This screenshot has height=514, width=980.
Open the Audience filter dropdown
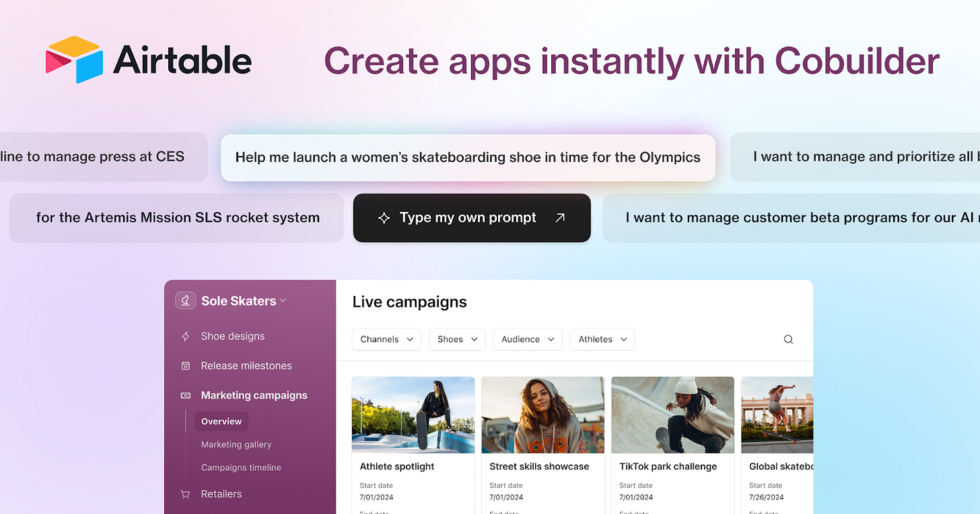tap(528, 339)
